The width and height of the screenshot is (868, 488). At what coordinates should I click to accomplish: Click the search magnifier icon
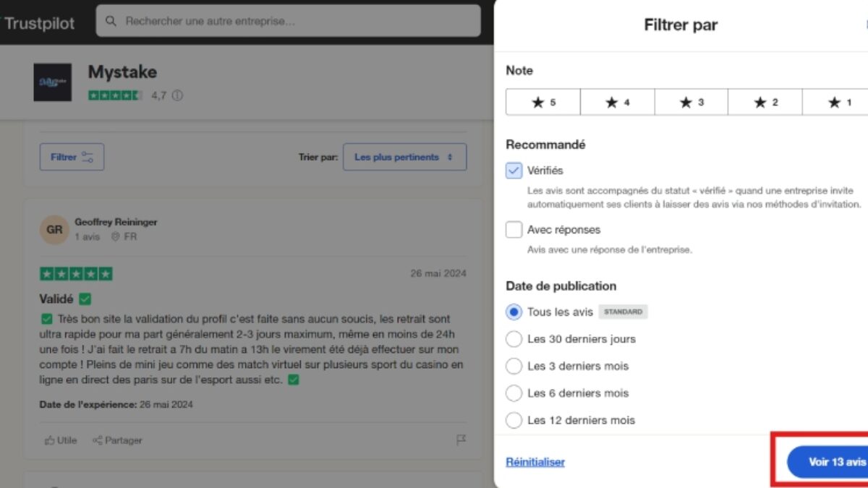(111, 21)
